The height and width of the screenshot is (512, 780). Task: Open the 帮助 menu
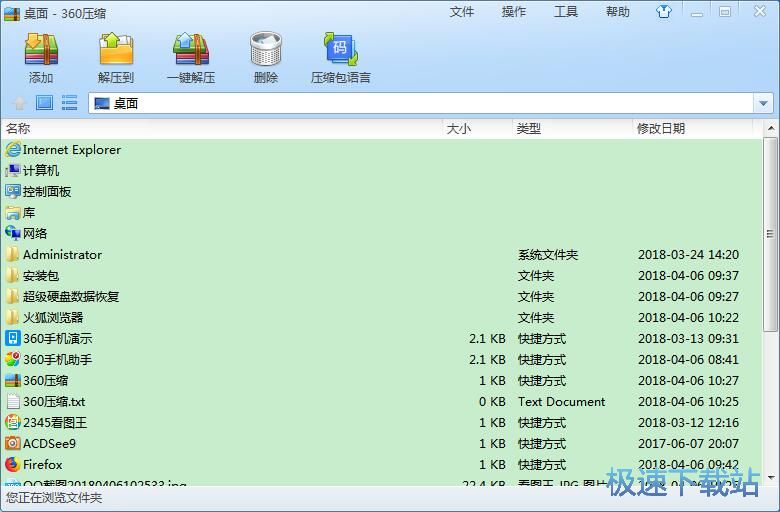coord(618,11)
